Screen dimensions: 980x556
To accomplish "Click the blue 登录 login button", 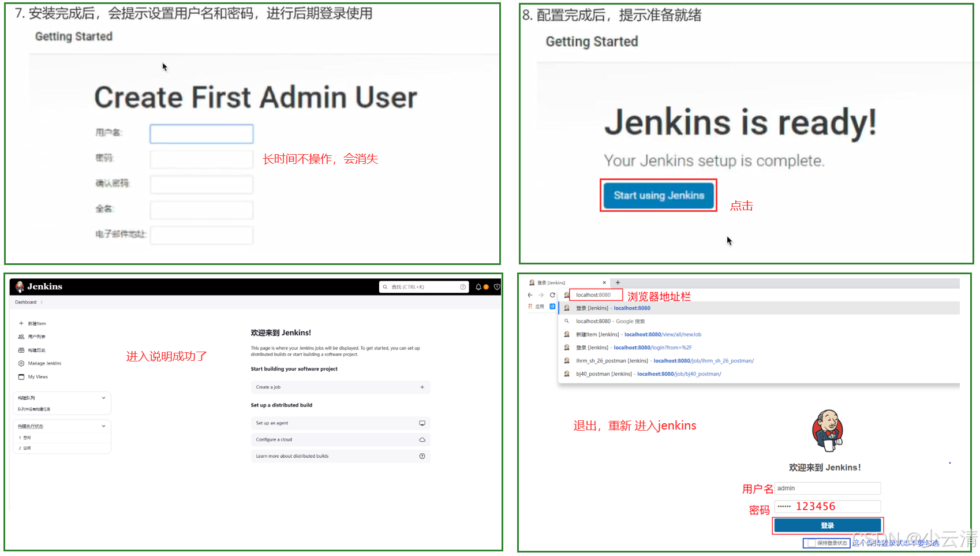I will coord(828,525).
